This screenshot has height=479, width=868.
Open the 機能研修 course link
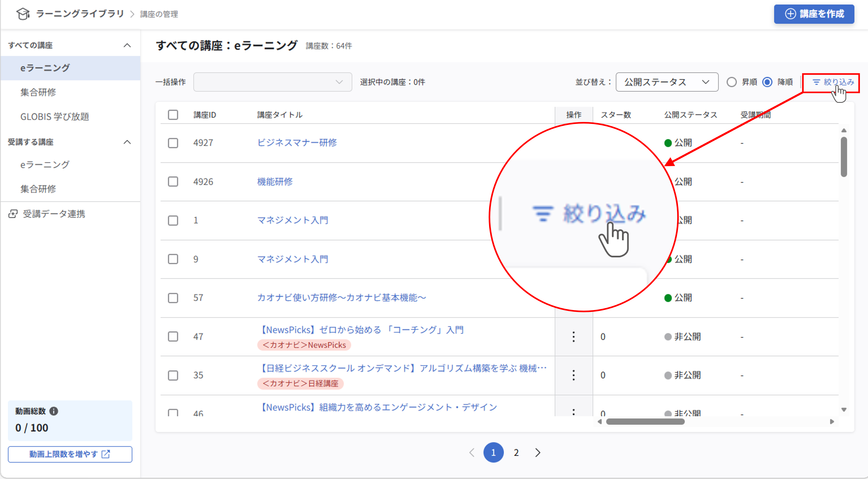275,182
